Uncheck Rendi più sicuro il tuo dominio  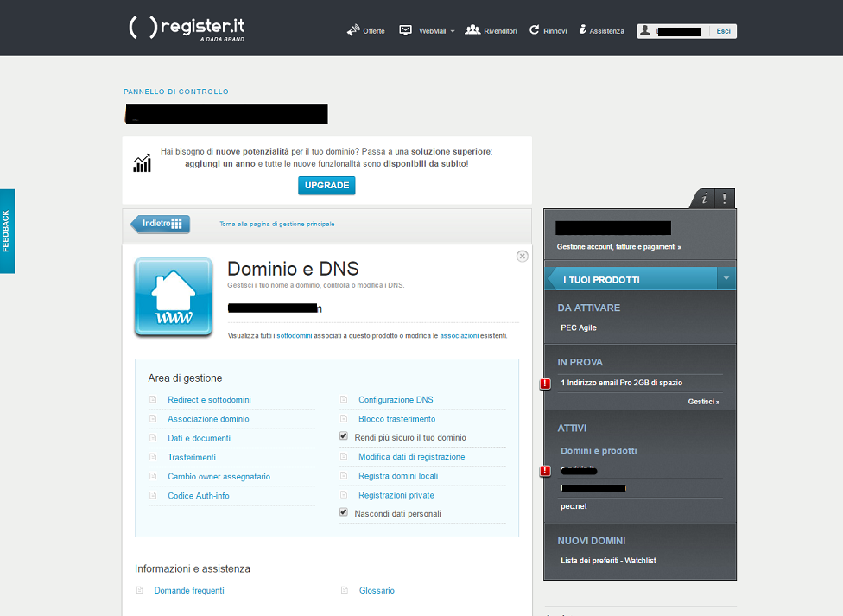pos(342,436)
